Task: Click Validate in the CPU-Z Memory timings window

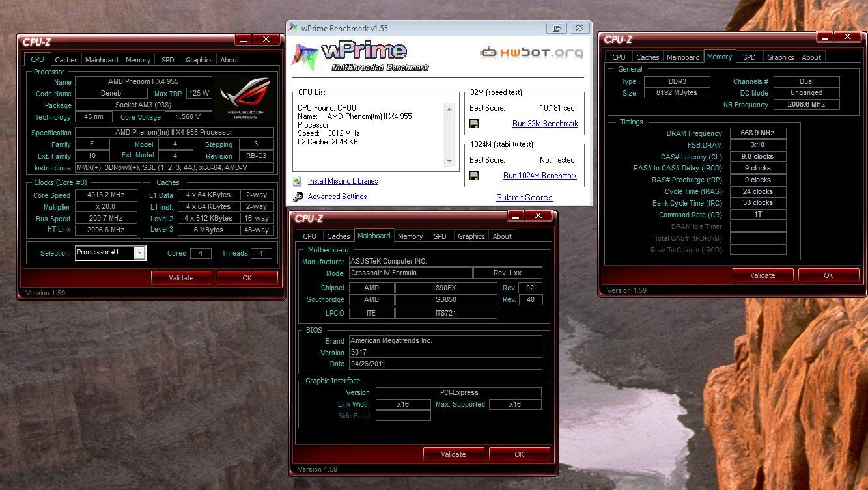Action: 763,275
